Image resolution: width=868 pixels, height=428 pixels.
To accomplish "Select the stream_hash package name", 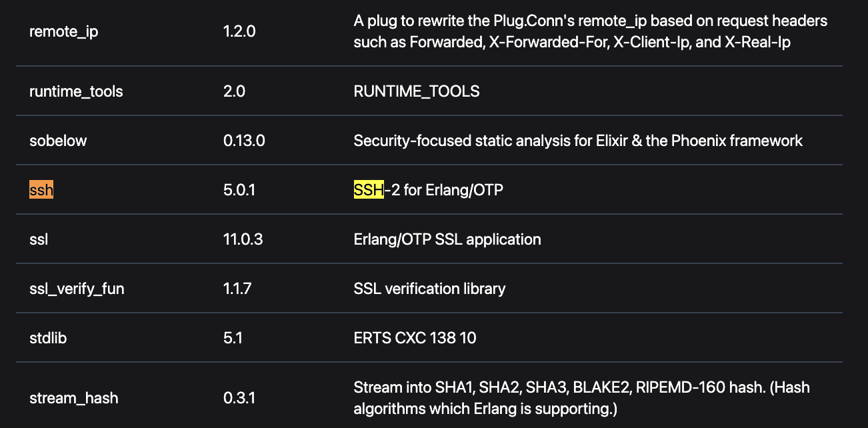I will click(x=73, y=398).
